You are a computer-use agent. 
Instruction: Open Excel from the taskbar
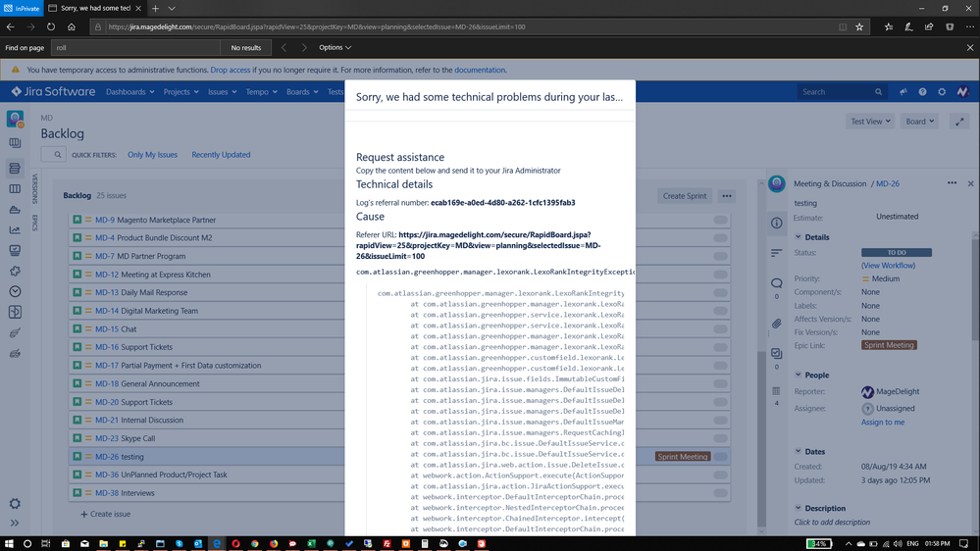[311, 543]
